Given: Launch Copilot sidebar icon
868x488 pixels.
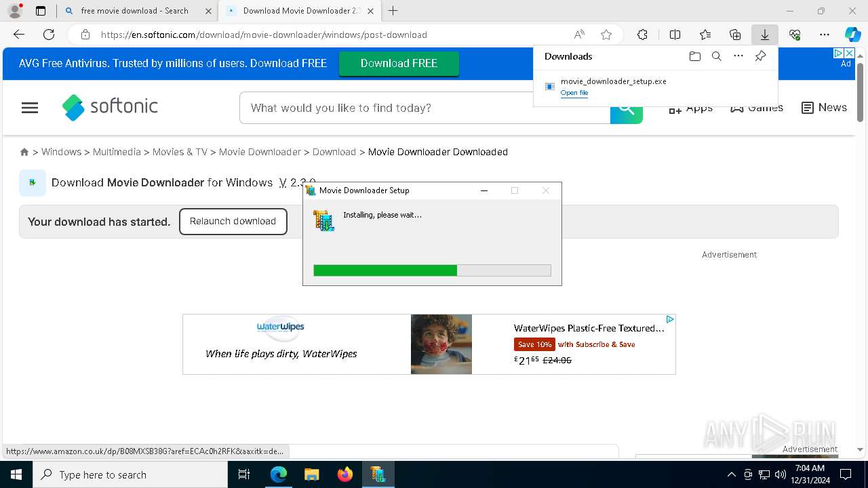Looking at the screenshot, I should tap(852, 35).
